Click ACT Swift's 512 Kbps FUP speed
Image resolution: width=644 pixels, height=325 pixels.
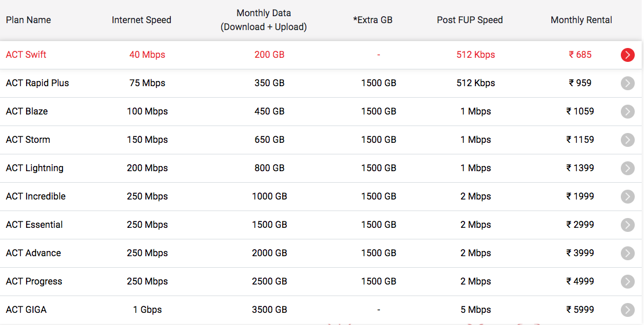coord(475,54)
